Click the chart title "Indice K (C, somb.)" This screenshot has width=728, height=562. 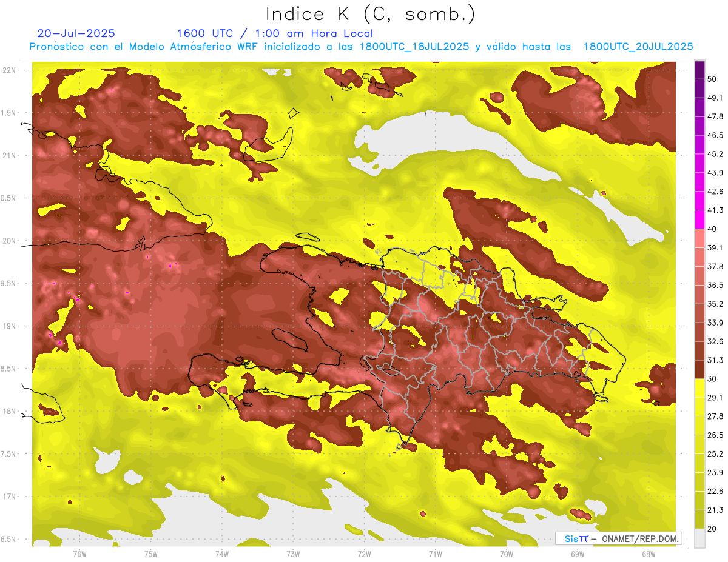(370, 14)
